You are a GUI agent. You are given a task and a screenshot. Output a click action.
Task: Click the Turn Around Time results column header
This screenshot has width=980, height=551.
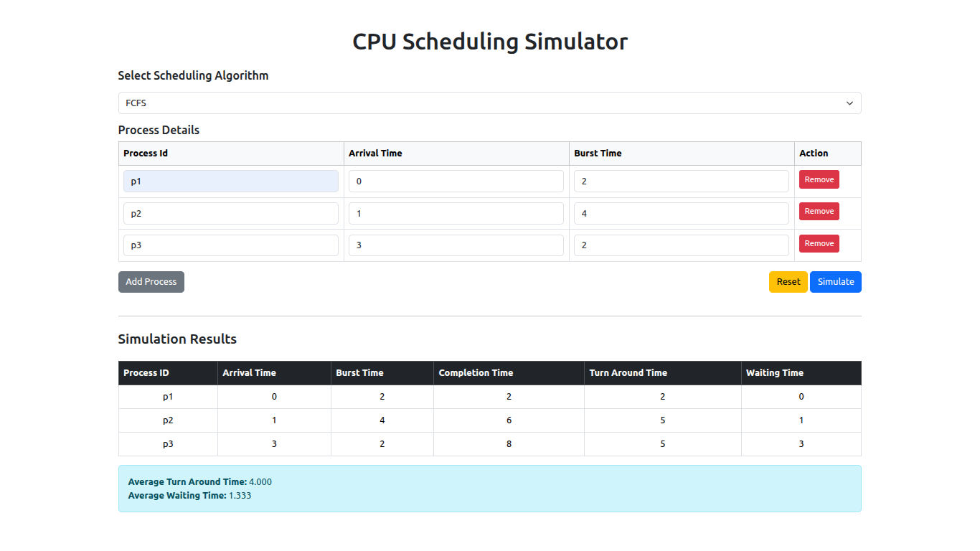pyautogui.click(x=662, y=373)
